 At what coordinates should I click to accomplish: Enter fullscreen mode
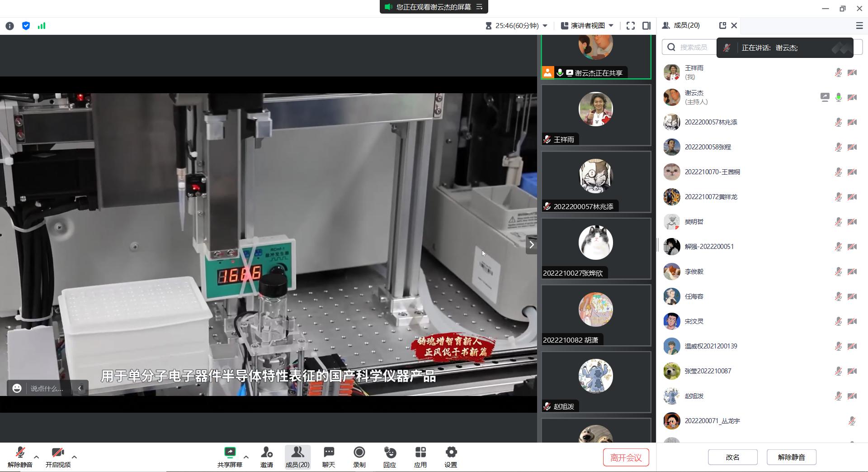[x=630, y=26]
